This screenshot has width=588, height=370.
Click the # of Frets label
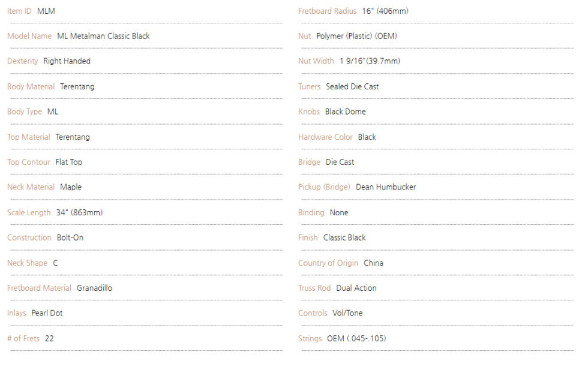pos(23,338)
